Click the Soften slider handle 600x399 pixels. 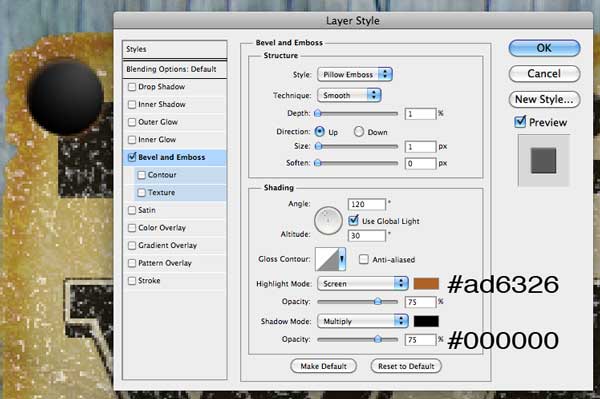point(318,163)
